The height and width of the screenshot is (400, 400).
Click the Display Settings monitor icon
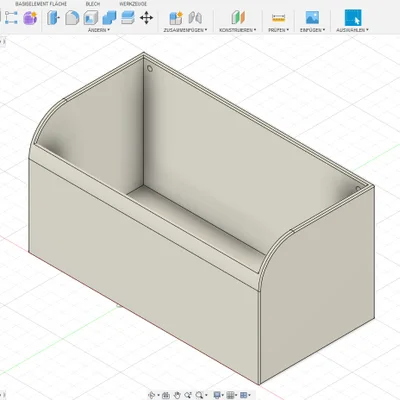(217, 395)
